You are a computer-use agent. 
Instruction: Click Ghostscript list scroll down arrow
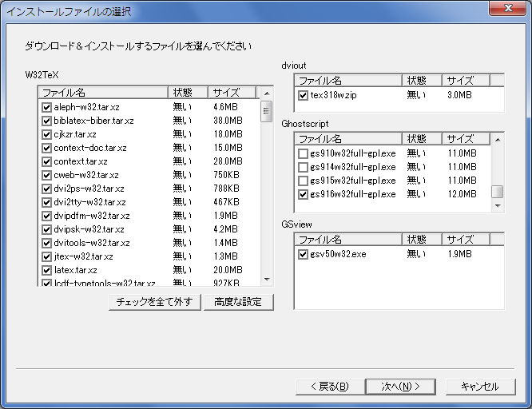pos(498,205)
